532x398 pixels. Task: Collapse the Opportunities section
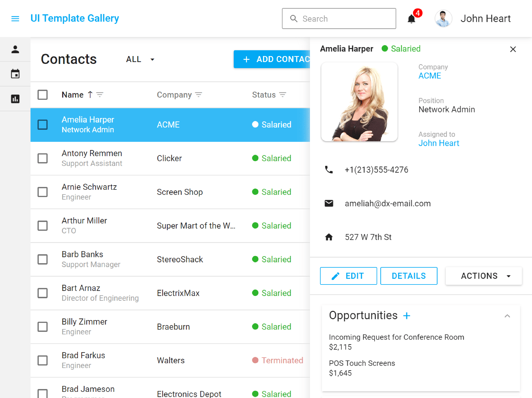[507, 316]
